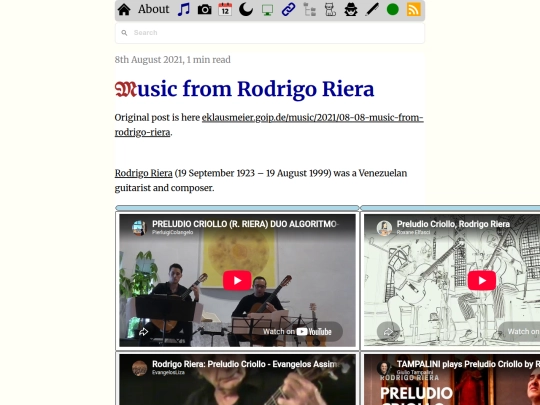Image resolution: width=540 pixels, height=405 pixels.
Task: Watch Duo Algoritmo video on YouTube
Action: pyautogui.click(x=297, y=332)
